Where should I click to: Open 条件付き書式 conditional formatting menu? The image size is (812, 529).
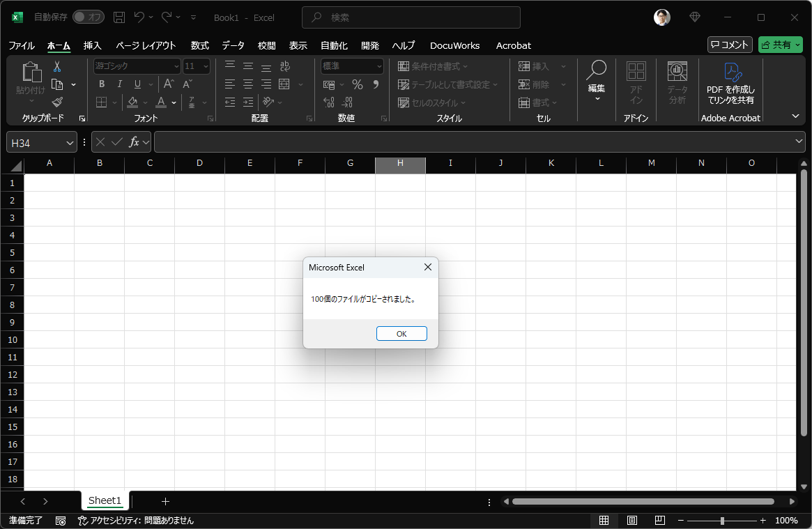(433, 66)
